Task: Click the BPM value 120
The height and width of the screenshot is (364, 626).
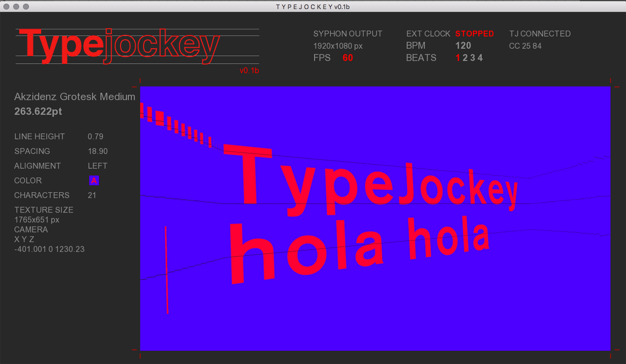Action: 463,46
